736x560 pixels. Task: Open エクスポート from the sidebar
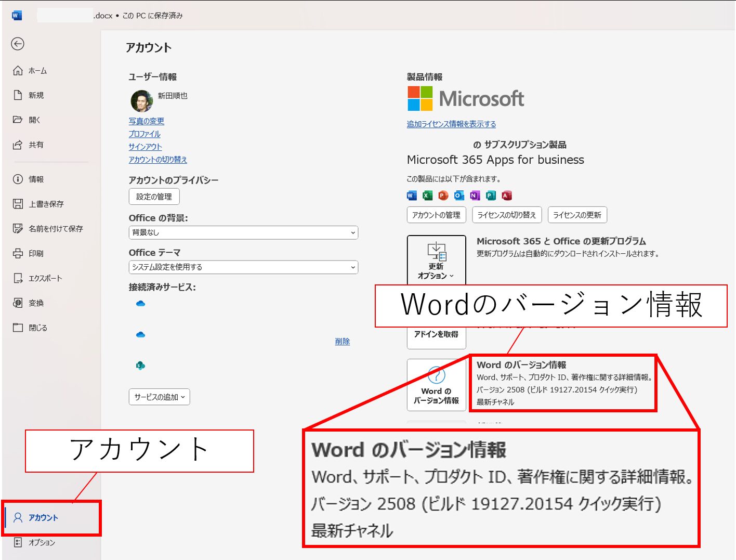pos(45,278)
